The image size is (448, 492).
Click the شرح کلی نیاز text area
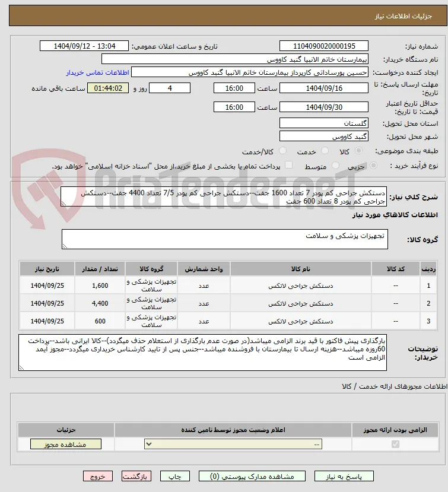pos(223,196)
